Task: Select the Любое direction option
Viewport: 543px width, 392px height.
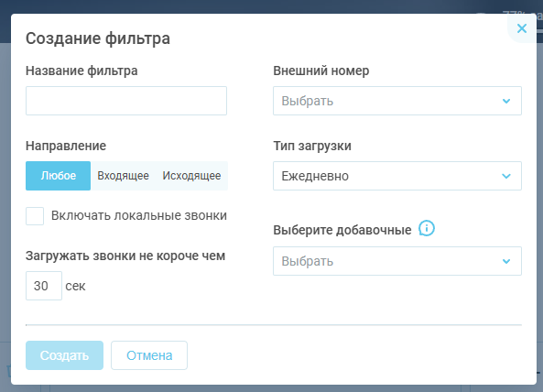Action: [x=59, y=176]
